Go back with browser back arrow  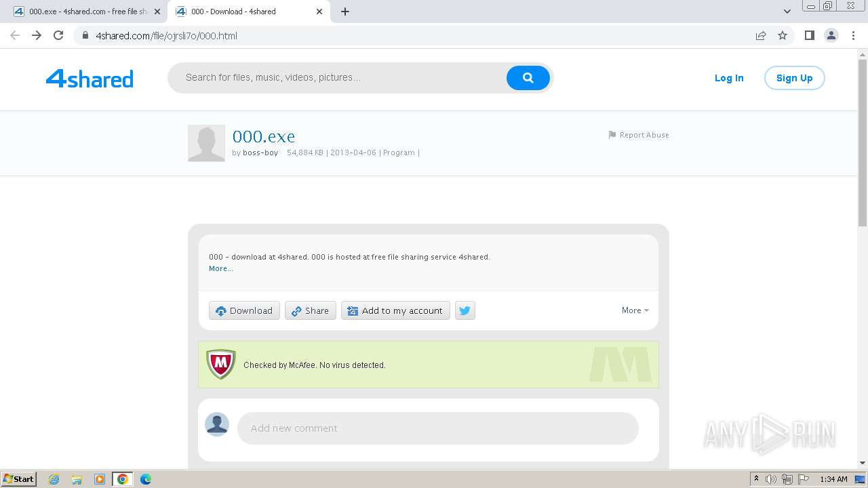(x=15, y=35)
